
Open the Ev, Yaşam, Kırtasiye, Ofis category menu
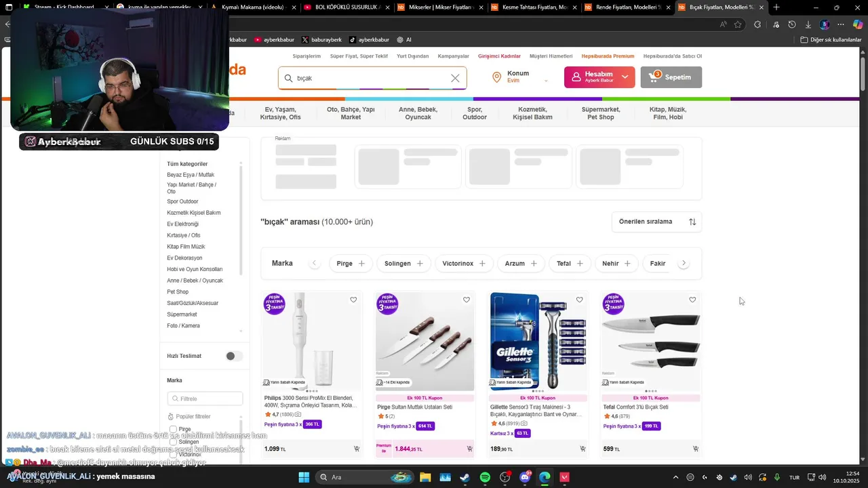pyautogui.click(x=280, y=113)
